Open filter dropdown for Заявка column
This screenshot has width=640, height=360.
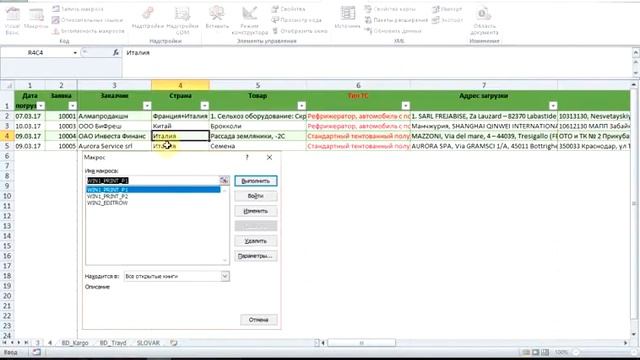click(x=72, y=106)
